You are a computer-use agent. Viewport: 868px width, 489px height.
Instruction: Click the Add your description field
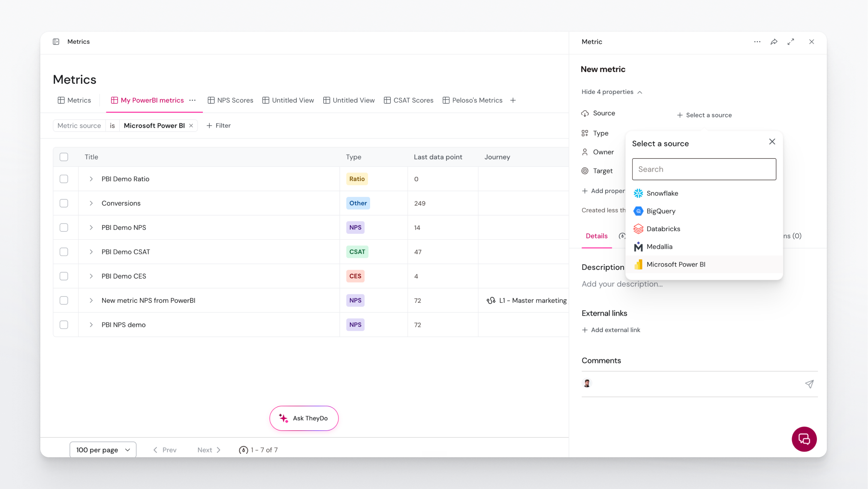point(622,284)
